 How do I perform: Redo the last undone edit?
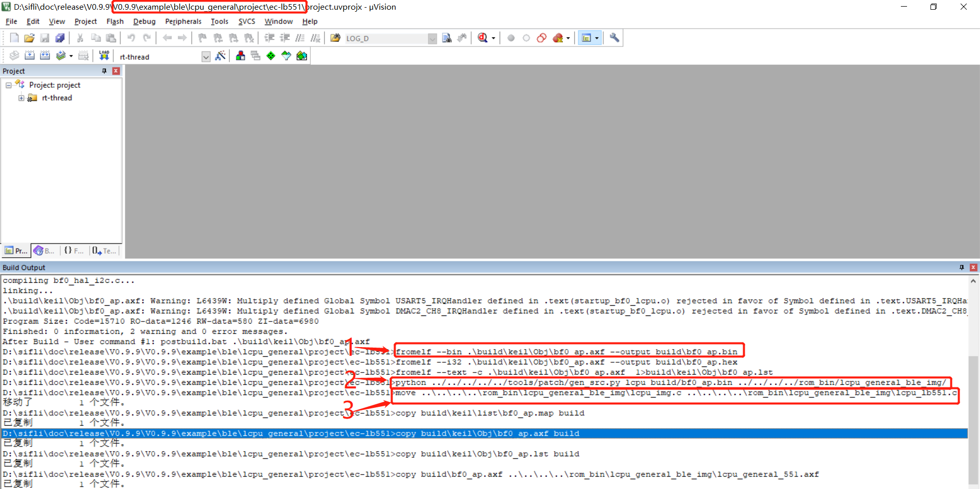point(146,38)
